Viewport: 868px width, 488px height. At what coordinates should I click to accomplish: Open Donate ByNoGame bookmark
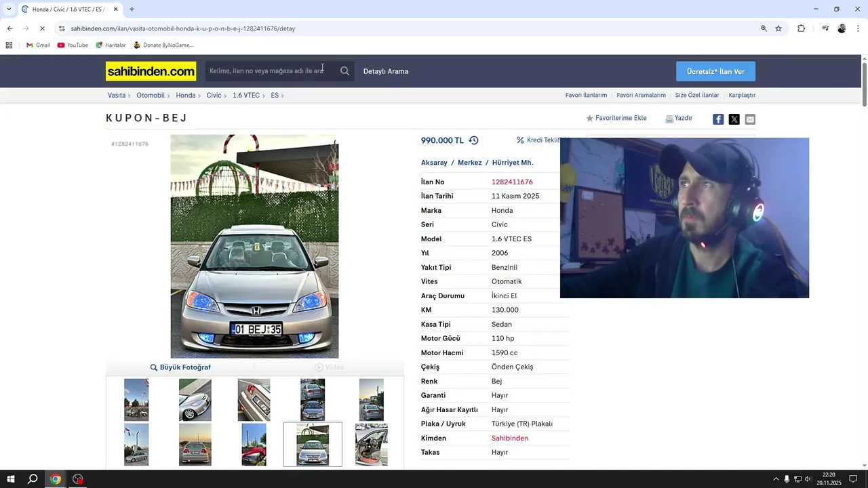(163, 45)
